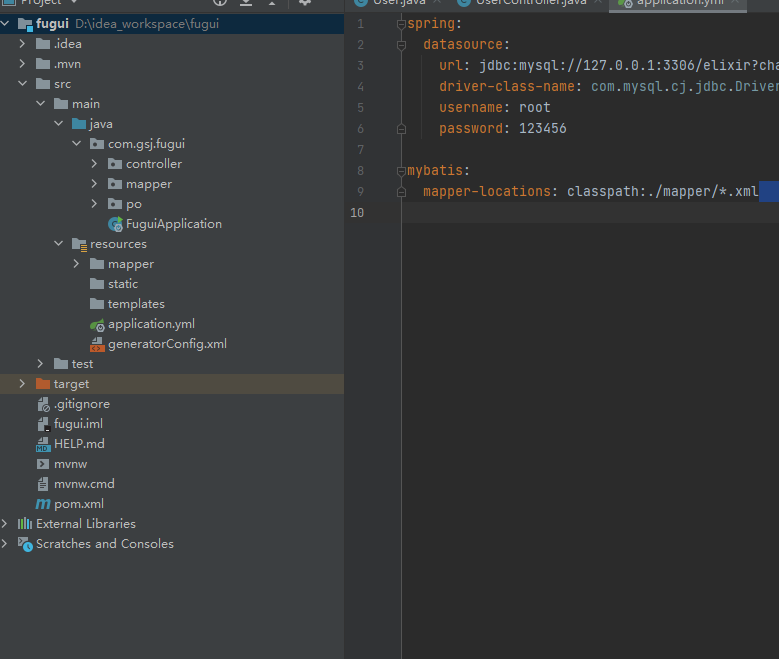
Task: Click the pom.xml Maven icon
Action: coord(43,504)
